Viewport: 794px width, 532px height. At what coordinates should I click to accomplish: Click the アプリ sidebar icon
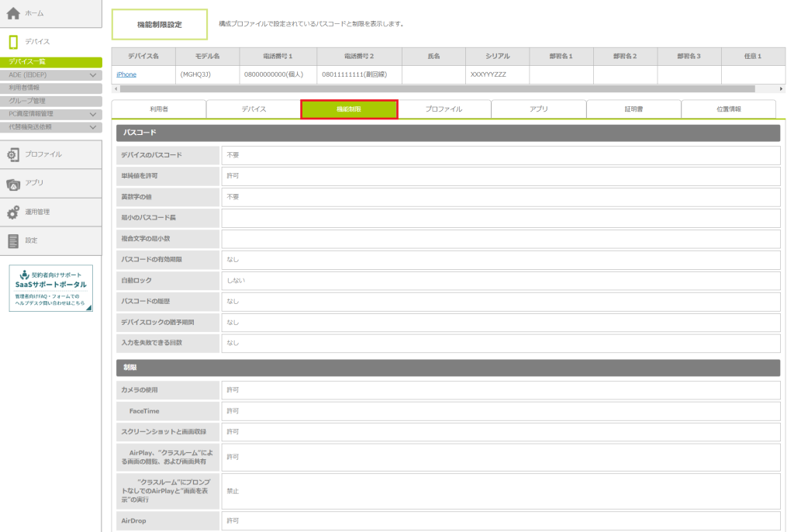click(x=13, y=183)
